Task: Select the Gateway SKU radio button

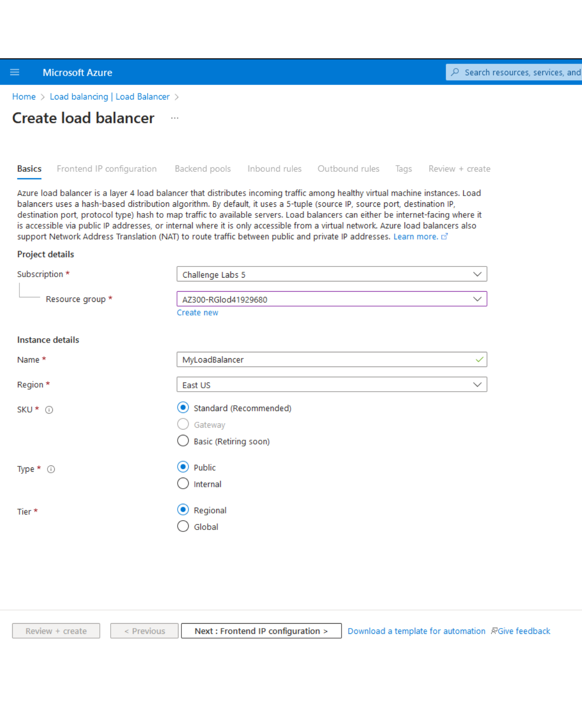Action: tap(183, 424)
